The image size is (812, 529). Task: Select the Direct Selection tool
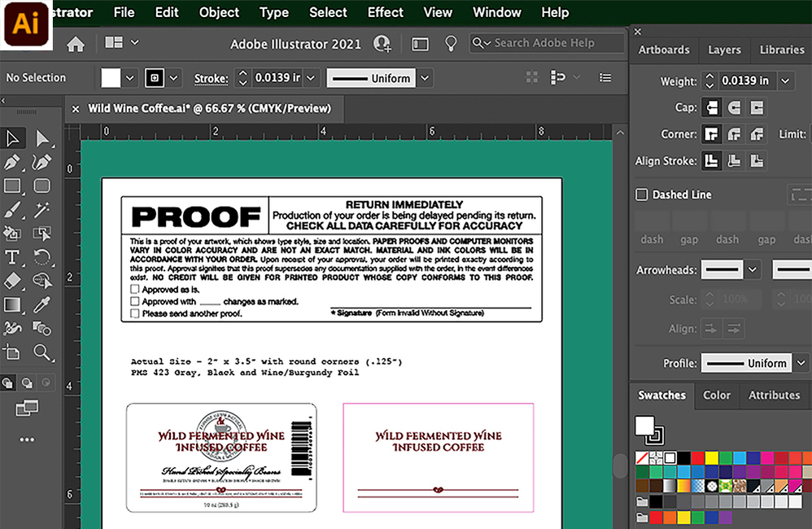click(x=42, y=138)
